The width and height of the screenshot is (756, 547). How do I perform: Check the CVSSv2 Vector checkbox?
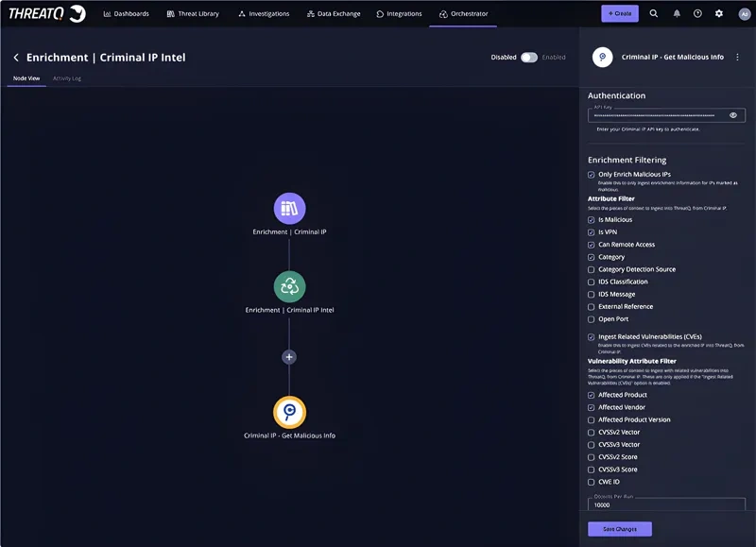(x=591, y=433)
